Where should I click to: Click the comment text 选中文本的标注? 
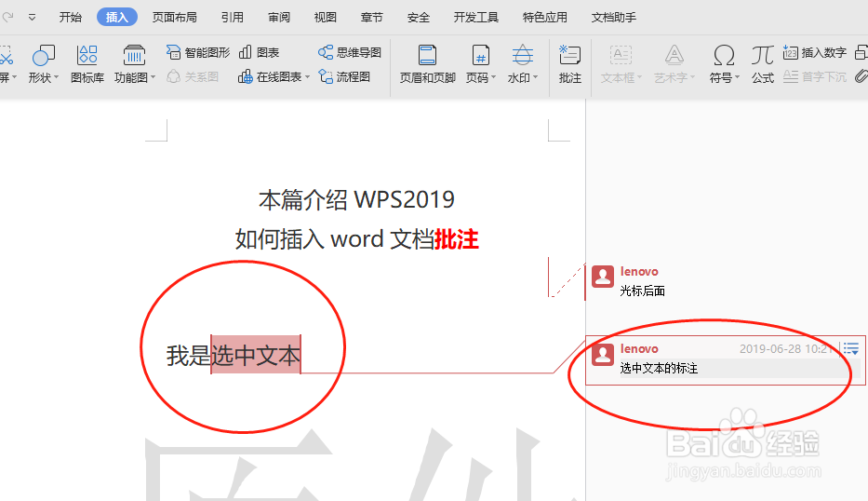tap(659, 368)
